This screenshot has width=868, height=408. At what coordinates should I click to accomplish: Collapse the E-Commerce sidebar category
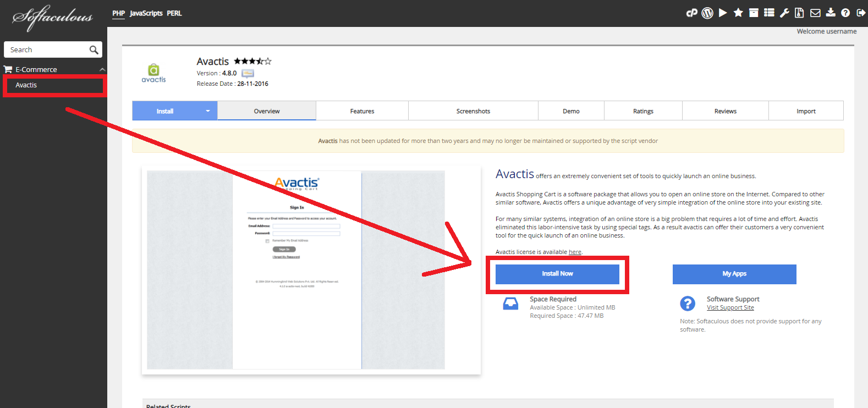(102, 70)
